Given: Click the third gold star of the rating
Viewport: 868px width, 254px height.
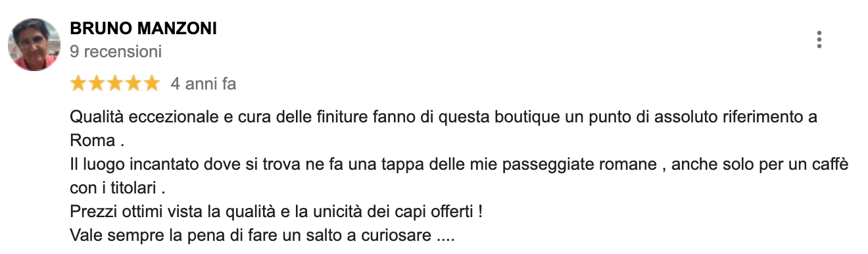Looking at the screenshot, I should (x=114, y=84).
